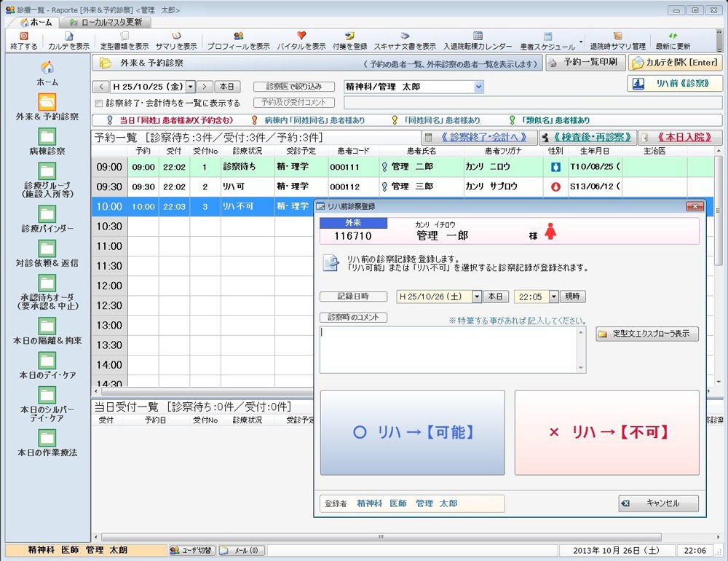Click the 終了する toolbar icon
The image size is (728, 561).
pos(24,36)
